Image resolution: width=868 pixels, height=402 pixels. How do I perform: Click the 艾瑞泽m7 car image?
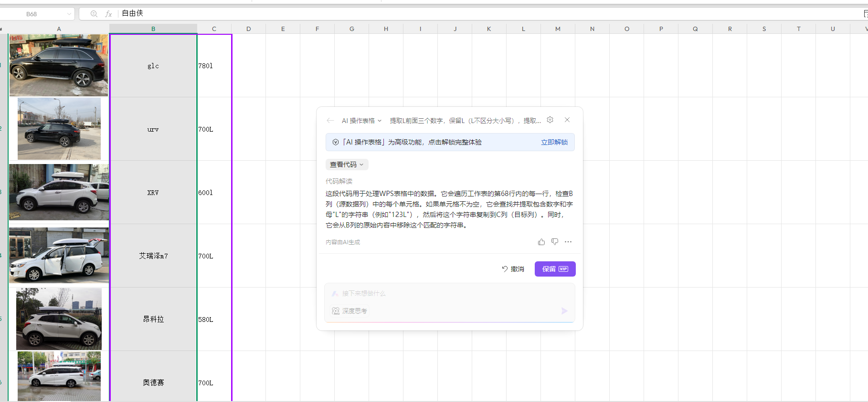[x=59, y=255]
